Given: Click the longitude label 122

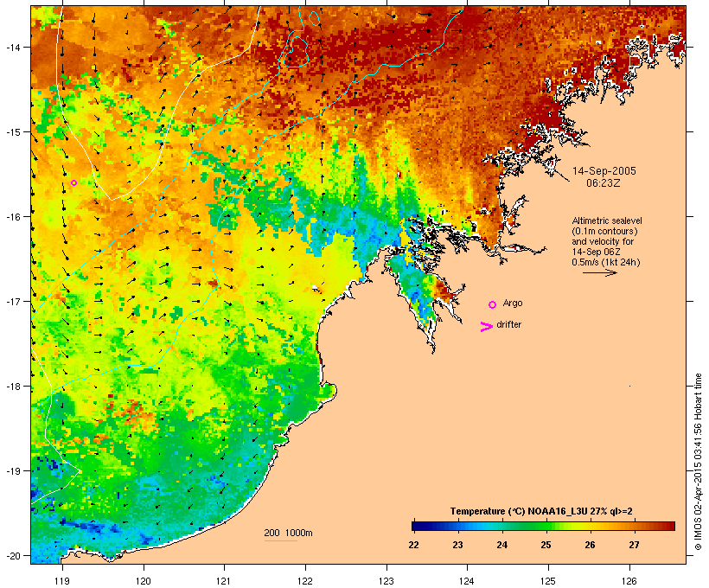Looking at the screenshot, I should (x=305, y=581).
